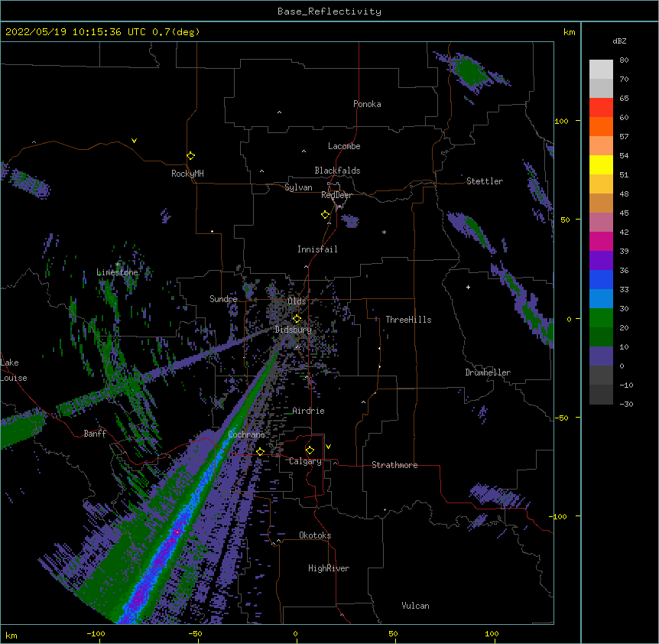Click the Strathmore label
The image size is (659, 644).
coord(394,465)
